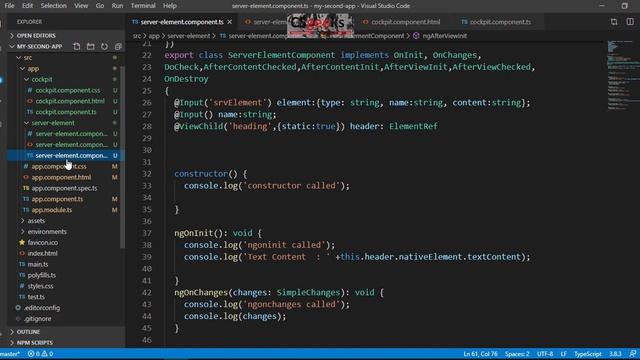Open .editorconfig file
The image size is (640, 360).
tap(42, 308)
